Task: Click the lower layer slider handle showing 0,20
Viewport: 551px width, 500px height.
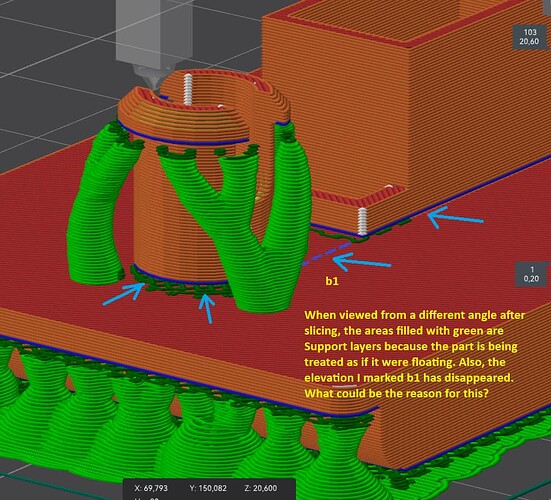Action: (531, 274)
